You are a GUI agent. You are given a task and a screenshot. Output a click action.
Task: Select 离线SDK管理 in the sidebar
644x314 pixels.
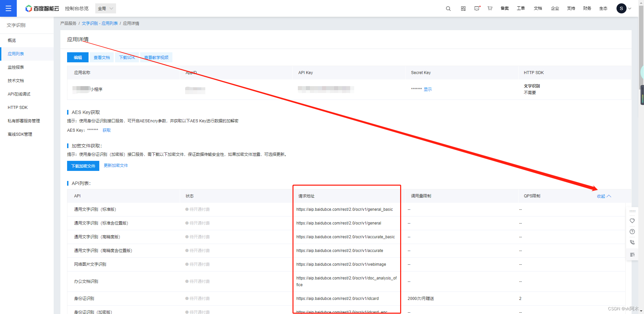(x=27, y=134)
